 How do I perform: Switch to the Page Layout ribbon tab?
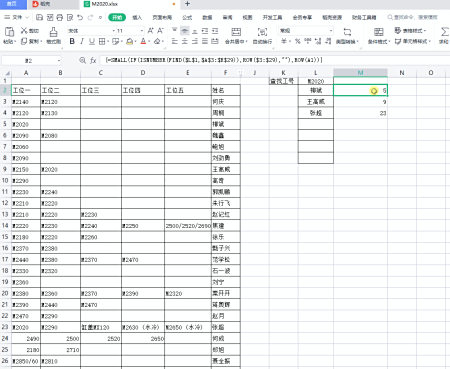162,17
